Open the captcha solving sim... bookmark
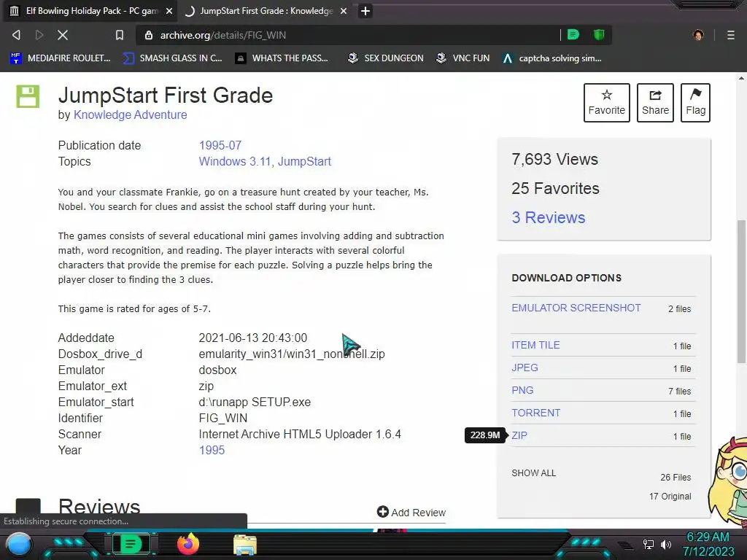Viewport: 747px width, 560px height. click(552, 58)
